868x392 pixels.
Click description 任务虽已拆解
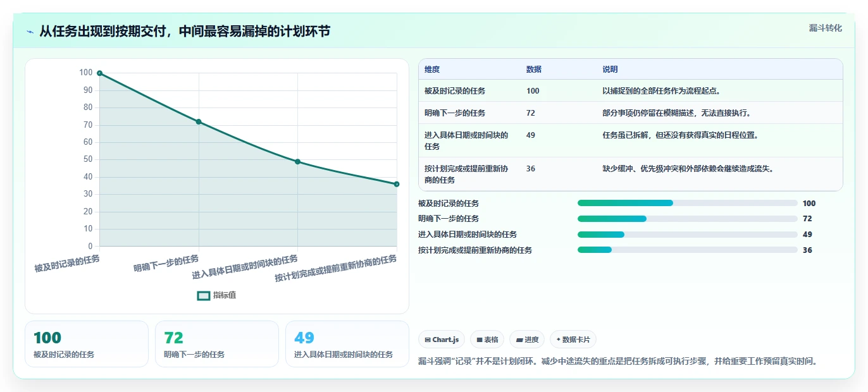(x=680, y=135)
